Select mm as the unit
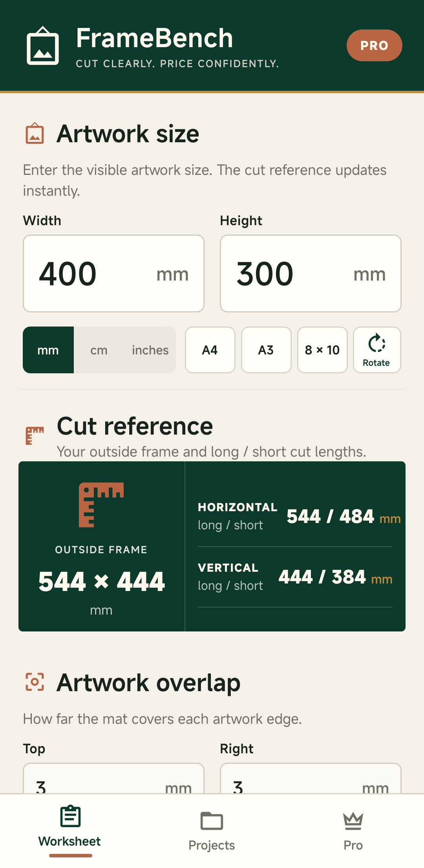Screen dimensions: 424x868 pos(48,350)
